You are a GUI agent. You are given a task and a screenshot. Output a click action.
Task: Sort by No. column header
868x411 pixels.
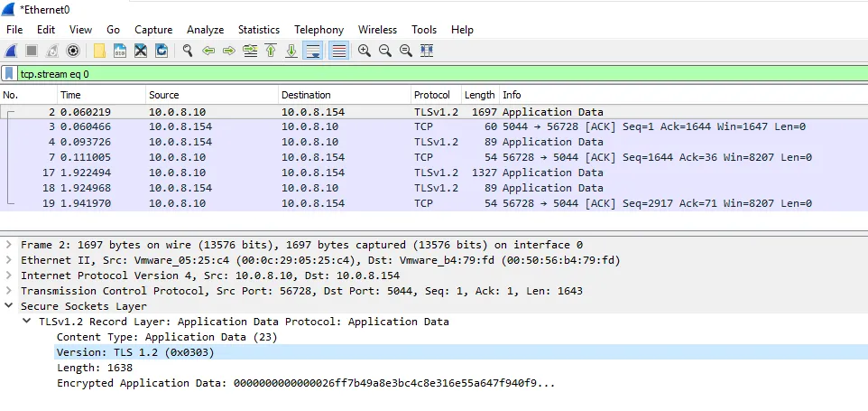(x=29, y=95)
